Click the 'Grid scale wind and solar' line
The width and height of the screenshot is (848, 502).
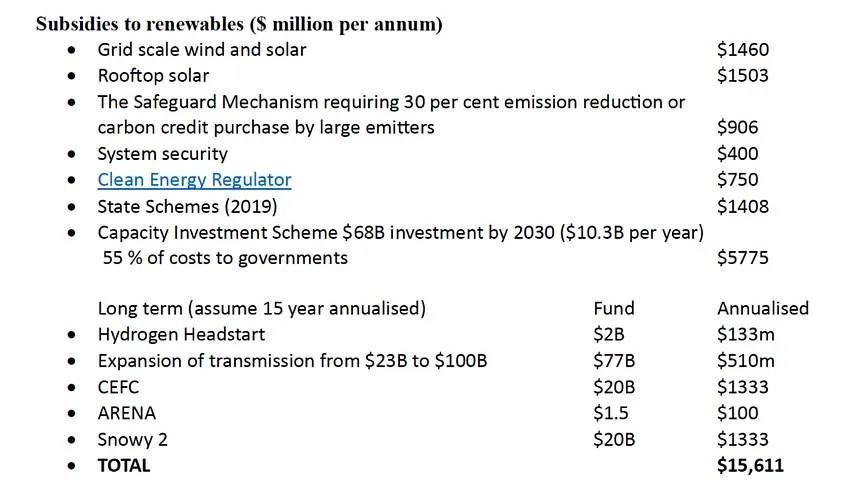pyautogui.click(x=201, y=49)
